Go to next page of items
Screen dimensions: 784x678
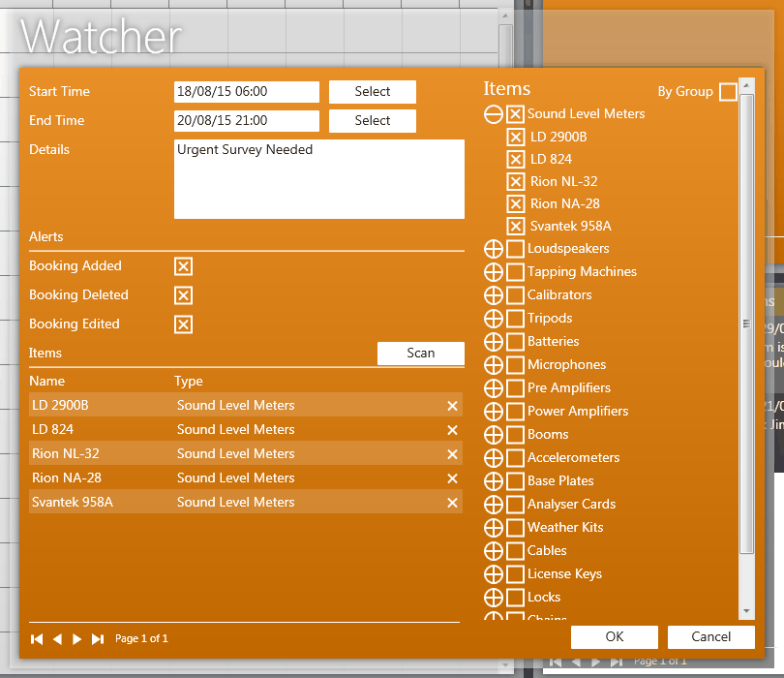(77, 639)
